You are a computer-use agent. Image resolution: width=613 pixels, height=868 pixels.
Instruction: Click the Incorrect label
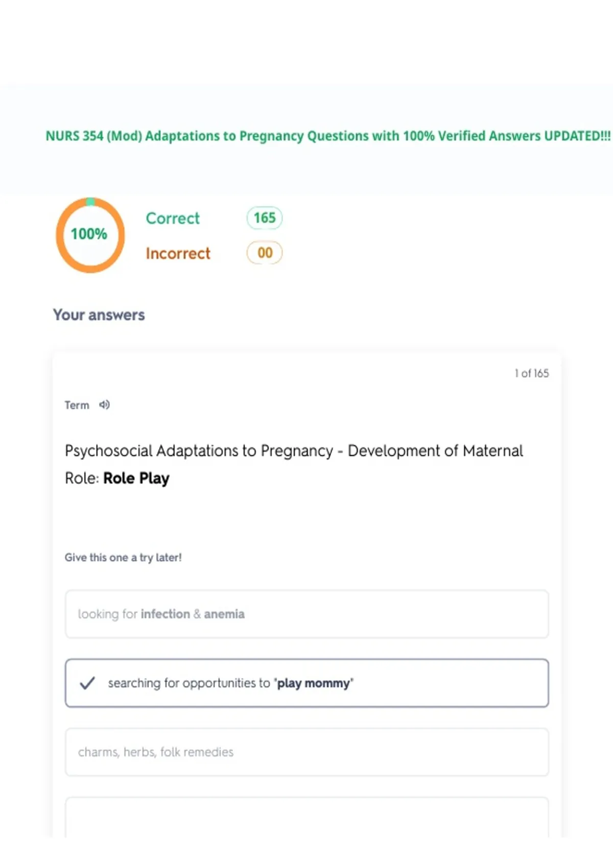click(178, 253)
